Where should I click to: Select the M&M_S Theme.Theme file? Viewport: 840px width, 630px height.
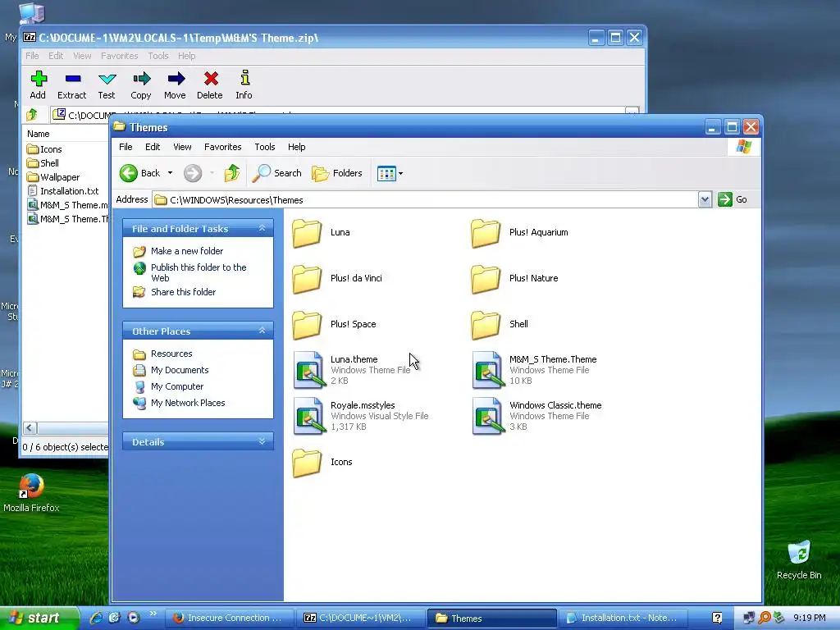pos(535,370)
